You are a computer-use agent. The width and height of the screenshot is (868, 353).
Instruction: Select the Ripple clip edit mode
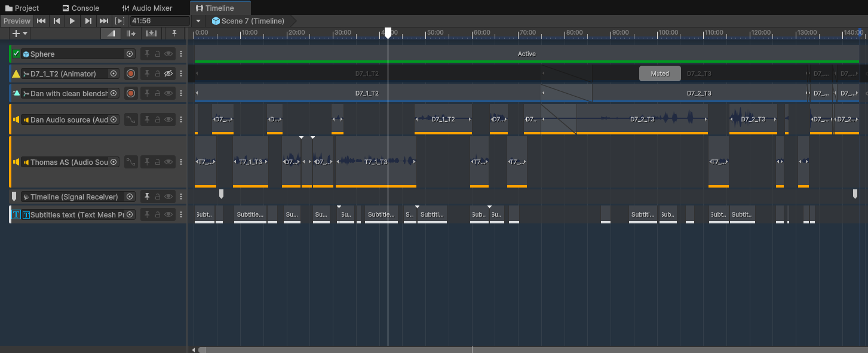(131, 33)
